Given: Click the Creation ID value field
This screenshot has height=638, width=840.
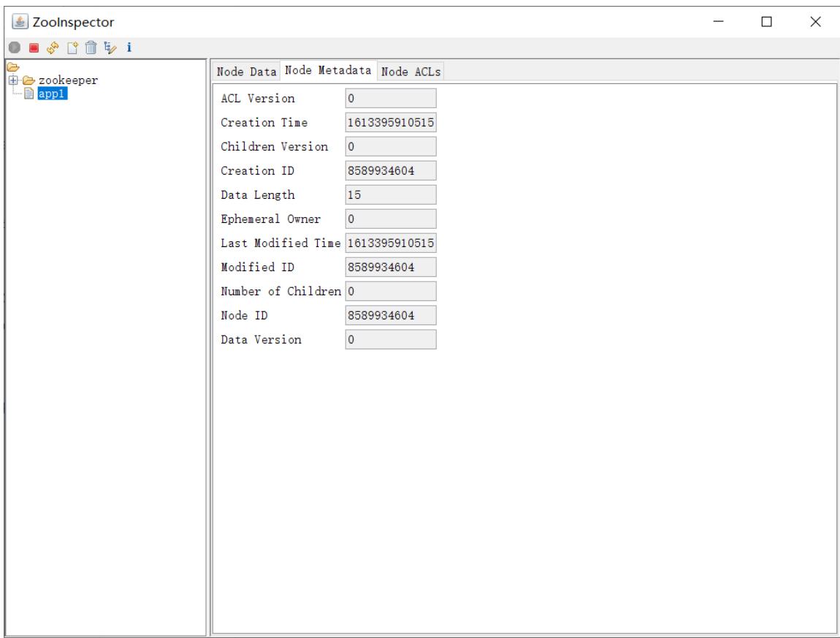Looking at the screenshot, I should (391, 171).
